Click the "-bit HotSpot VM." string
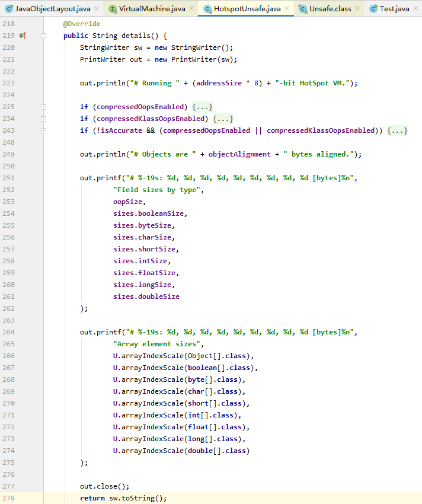This screenshot has width=422, height=504. coord(312,83)
